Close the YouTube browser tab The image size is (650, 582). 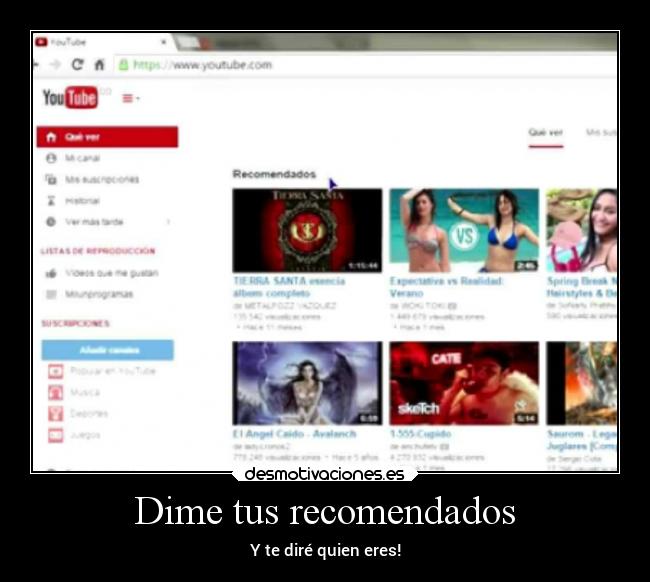click(163, 42)
